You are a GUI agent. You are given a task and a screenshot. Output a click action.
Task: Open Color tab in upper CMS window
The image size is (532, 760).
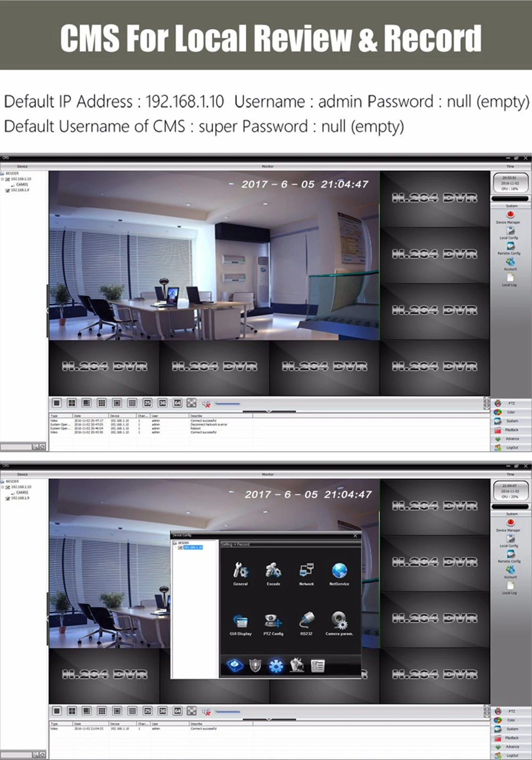pos(511,412)
